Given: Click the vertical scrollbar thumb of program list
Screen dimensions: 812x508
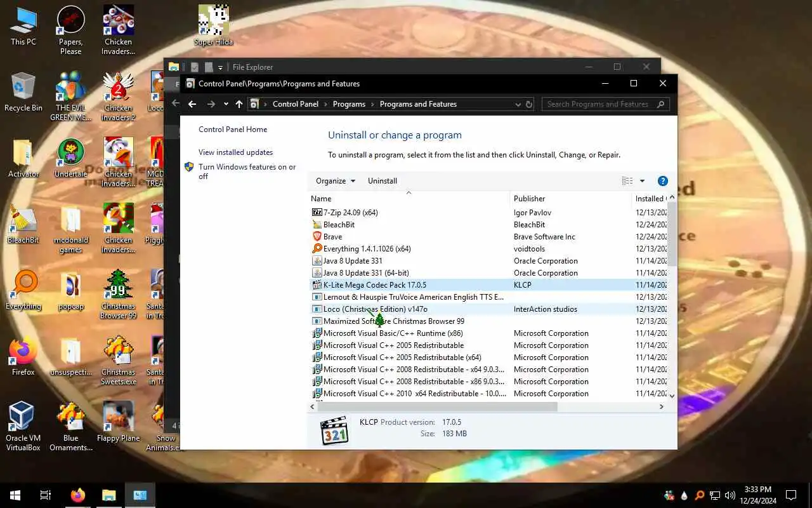Looking at the screenshot, I should [672, 235].
